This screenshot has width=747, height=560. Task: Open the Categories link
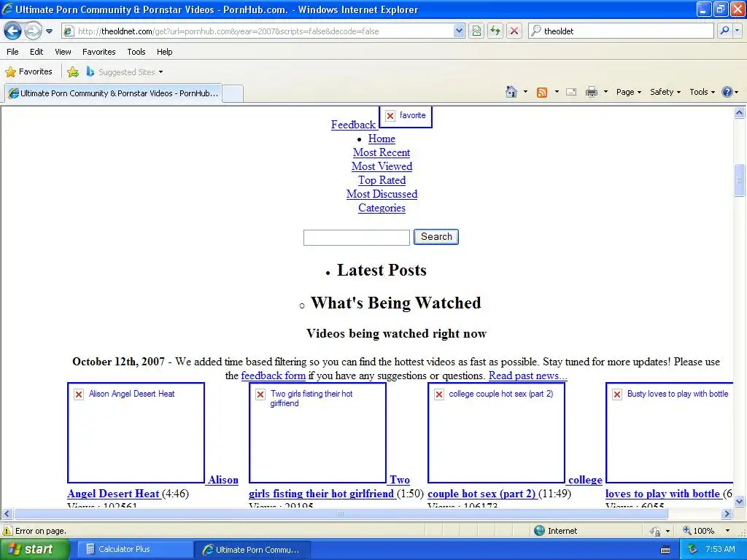pyautogui.click(x=382, y=208)
